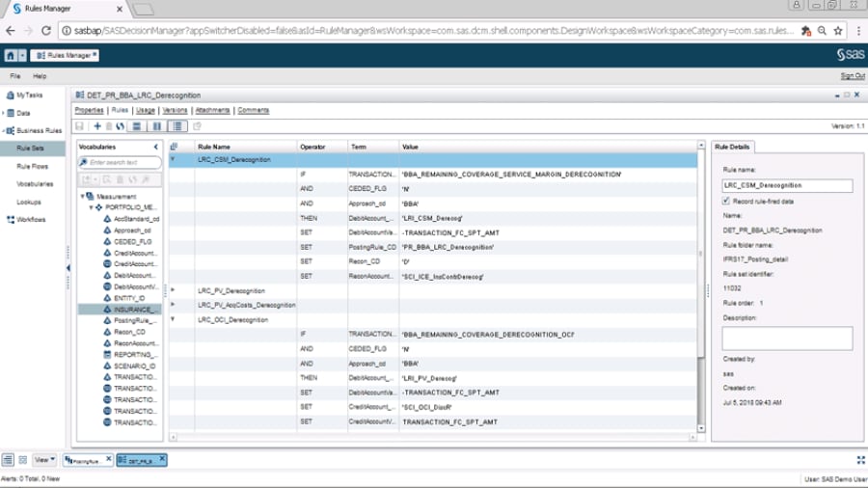Select the highlighted INSURANCE_ term
The height and width of the screenshot is (488, 868).
121,310
